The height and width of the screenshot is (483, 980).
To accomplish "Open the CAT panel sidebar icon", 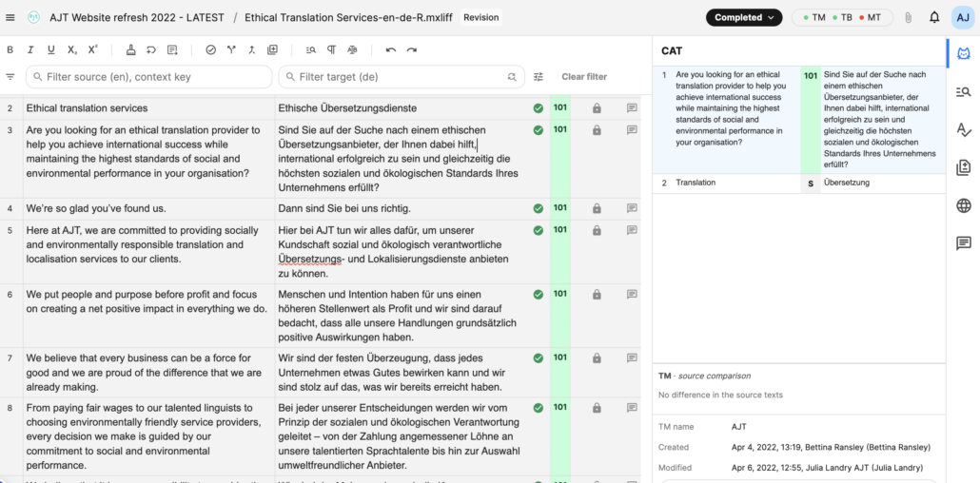I will tap(965, 54).
